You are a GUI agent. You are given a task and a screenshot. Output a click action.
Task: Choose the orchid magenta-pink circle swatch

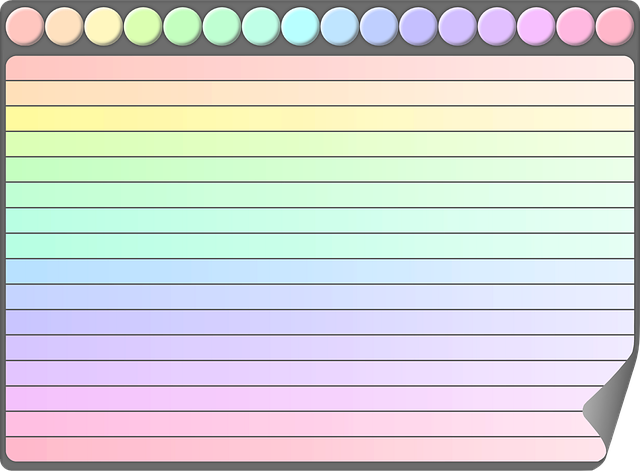pyautogui.click(x=536, y=26)
